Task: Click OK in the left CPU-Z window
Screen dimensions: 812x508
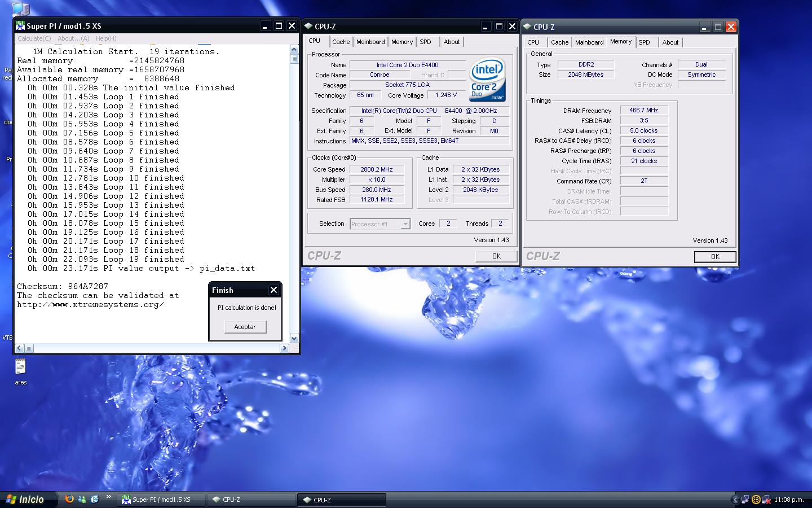Action: click(496, 256)
